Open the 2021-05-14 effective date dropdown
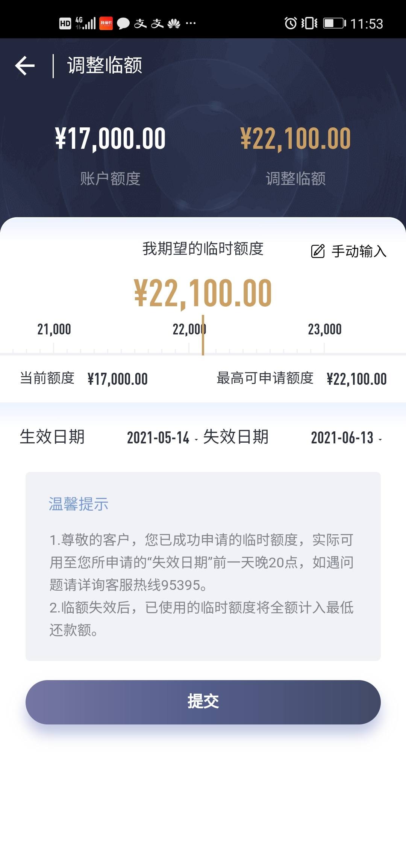Image resolution: width=406 pixels, height=868 pixels. point(162,438)
